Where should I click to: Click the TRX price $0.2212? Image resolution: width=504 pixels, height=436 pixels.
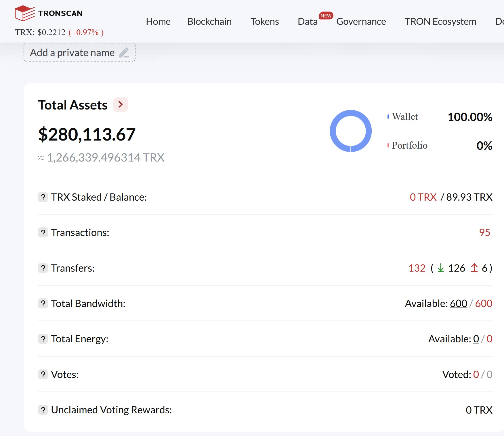pos(51,32)
